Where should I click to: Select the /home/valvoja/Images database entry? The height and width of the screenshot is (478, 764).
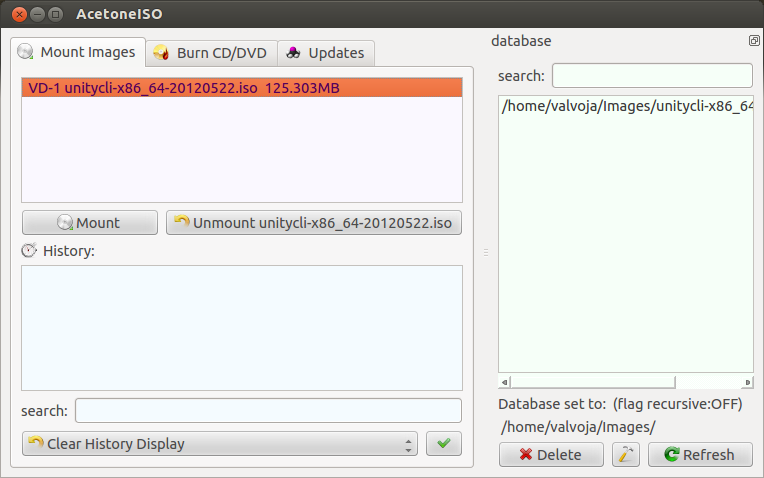click(625, 107)
